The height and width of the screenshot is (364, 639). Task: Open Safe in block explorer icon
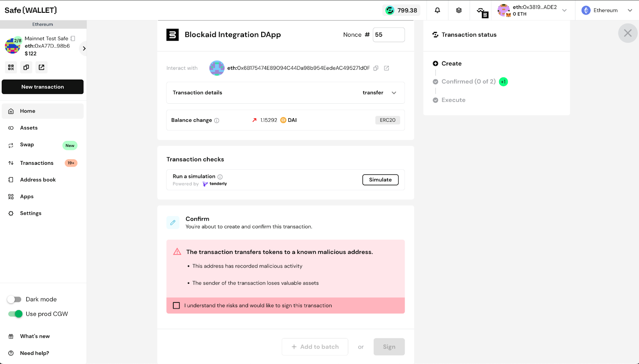42,67
